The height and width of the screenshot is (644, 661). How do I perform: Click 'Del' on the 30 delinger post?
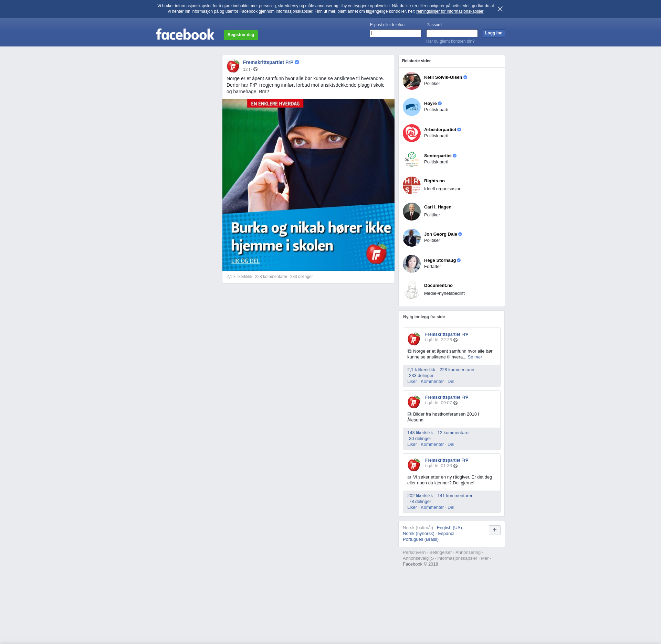tap(451, 444)
